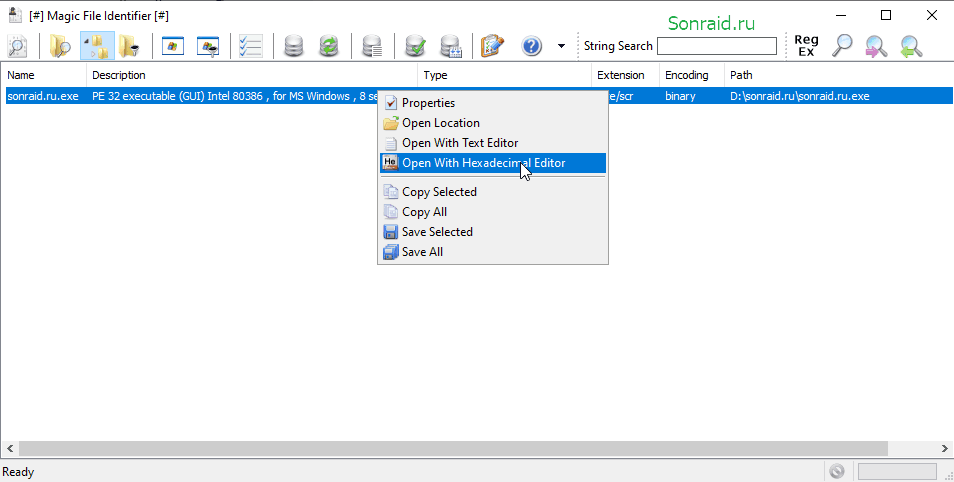Select Properties in the context menu
Viewport: 954px width, 482px height.
coord(493,103)
